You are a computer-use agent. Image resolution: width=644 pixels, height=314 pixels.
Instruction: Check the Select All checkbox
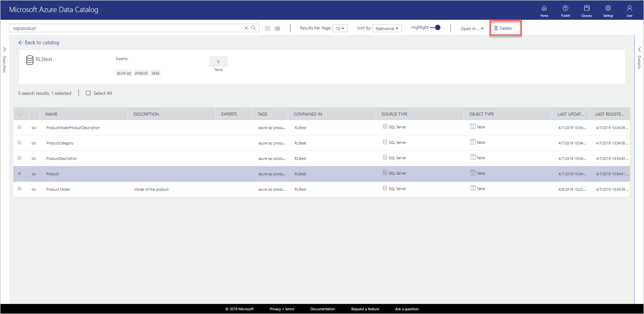tap(88, 93)
